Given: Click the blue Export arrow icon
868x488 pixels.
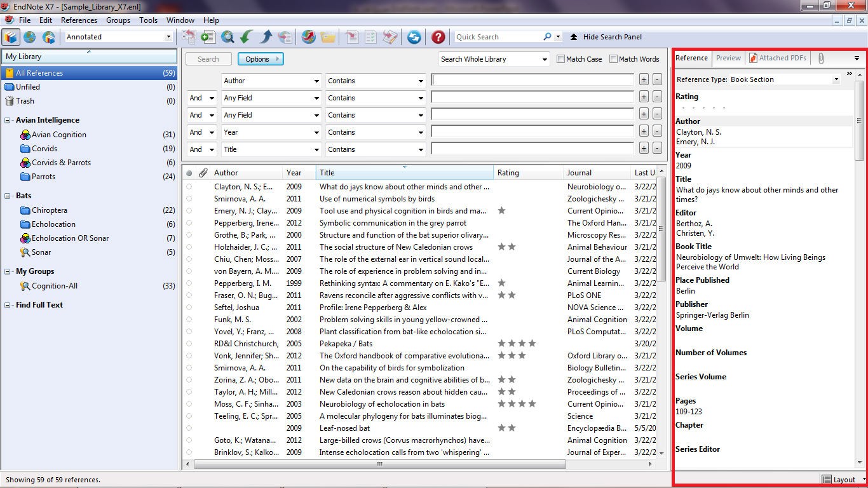Looking at the screenshot, I should click(266, 37).
